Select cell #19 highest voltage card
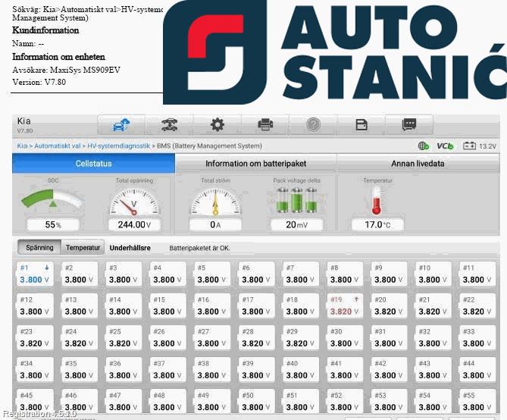 [x=345, y=306]
